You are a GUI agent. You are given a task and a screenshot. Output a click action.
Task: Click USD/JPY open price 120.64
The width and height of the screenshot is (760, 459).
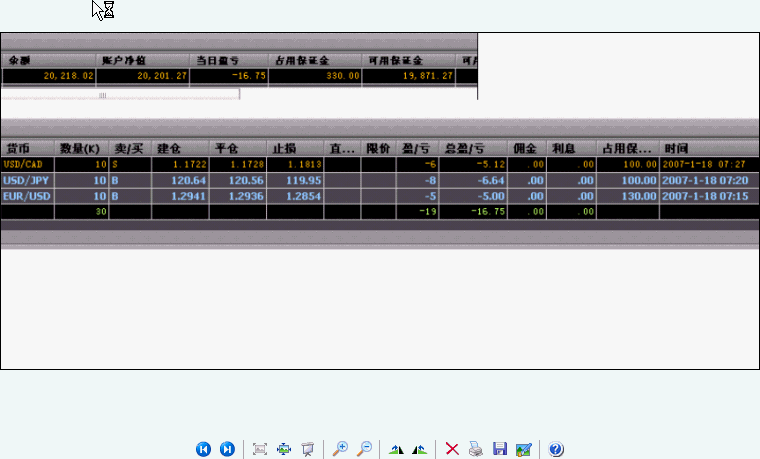(x=189, y=180)
